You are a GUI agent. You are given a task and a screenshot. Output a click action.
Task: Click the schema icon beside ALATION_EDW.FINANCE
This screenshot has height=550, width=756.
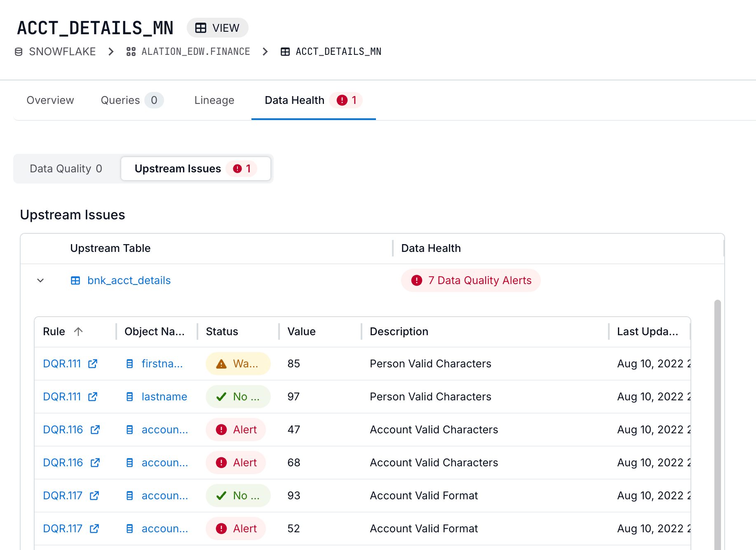coord(131,51)
